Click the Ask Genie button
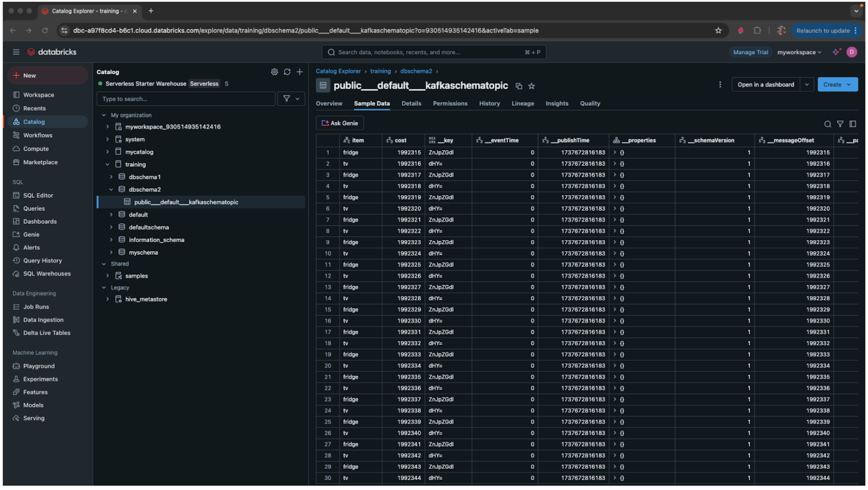This screenshot has width=868, height=490. (x=340, y=124)
